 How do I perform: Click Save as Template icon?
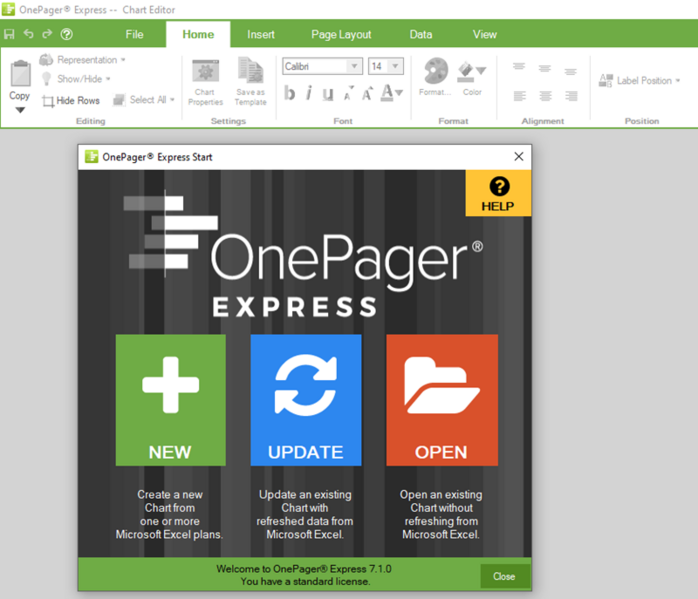(251, 82)
